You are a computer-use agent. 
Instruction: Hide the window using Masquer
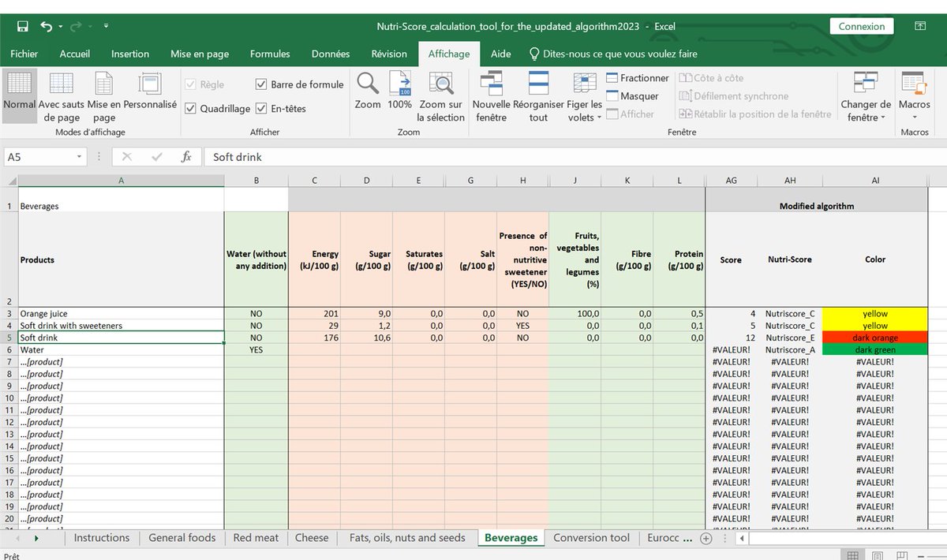coord(631,95)
